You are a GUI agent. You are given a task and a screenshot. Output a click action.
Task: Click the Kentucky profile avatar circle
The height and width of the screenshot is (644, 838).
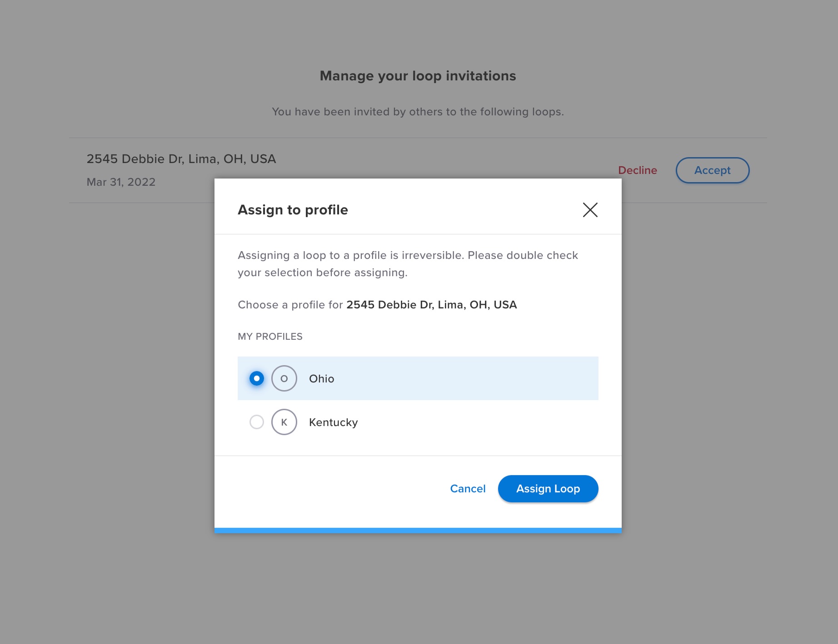284,422
